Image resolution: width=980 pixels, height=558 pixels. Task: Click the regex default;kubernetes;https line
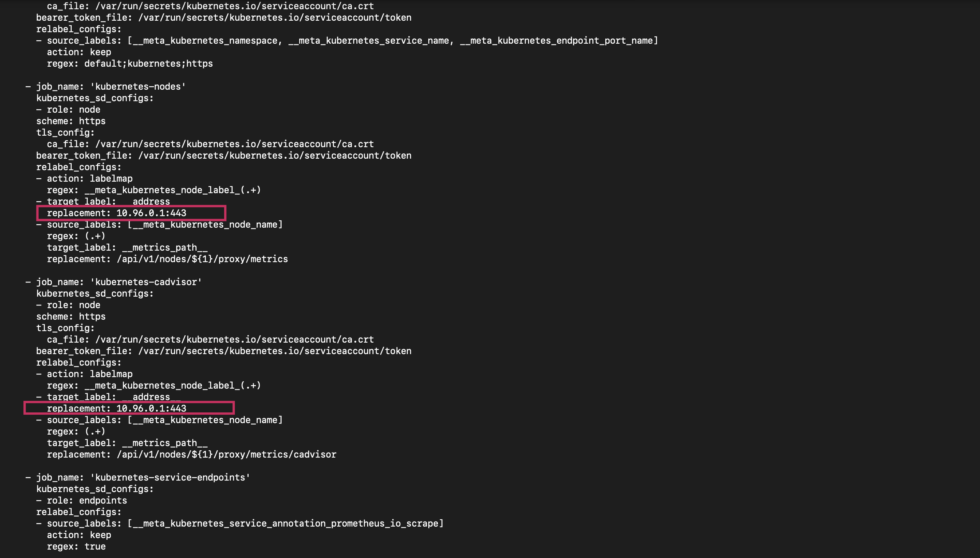pyautogui.click(x=129, y=64)
